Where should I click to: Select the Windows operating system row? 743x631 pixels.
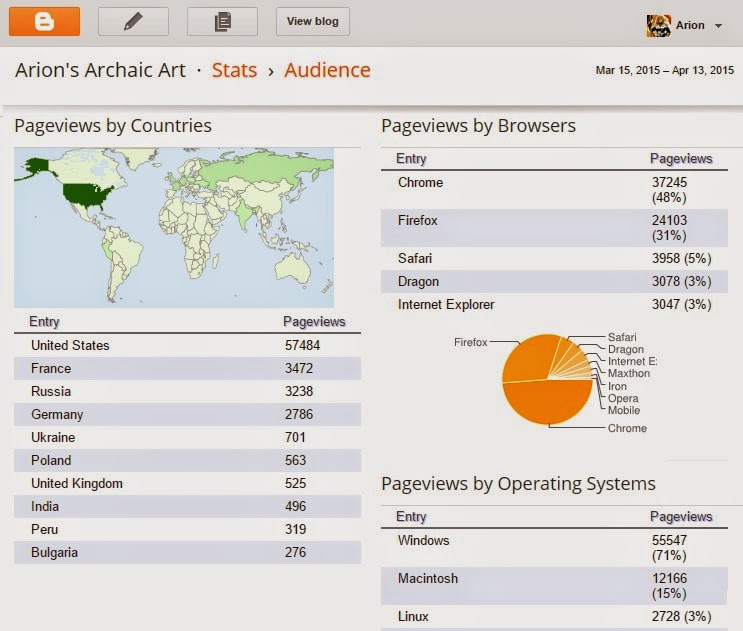(x=554, y=548)
